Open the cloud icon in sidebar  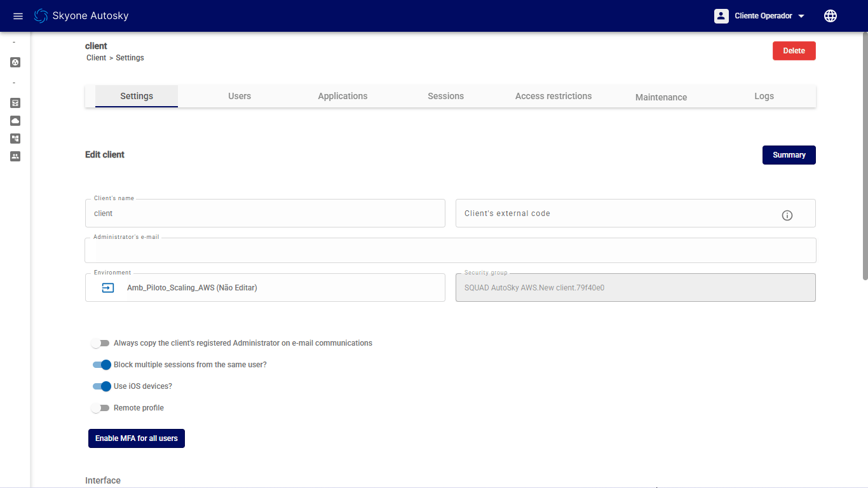tap(15, 121)
